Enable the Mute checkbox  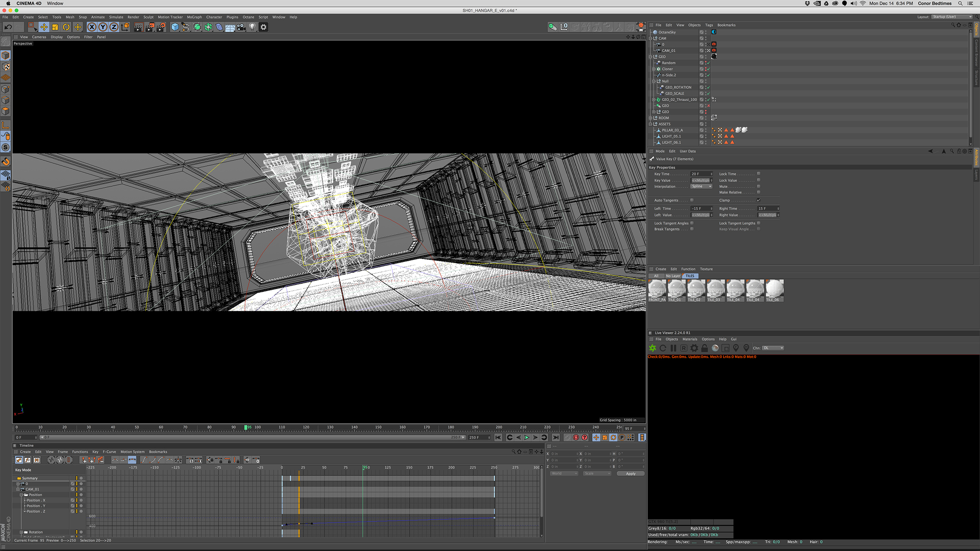point(759,187)
